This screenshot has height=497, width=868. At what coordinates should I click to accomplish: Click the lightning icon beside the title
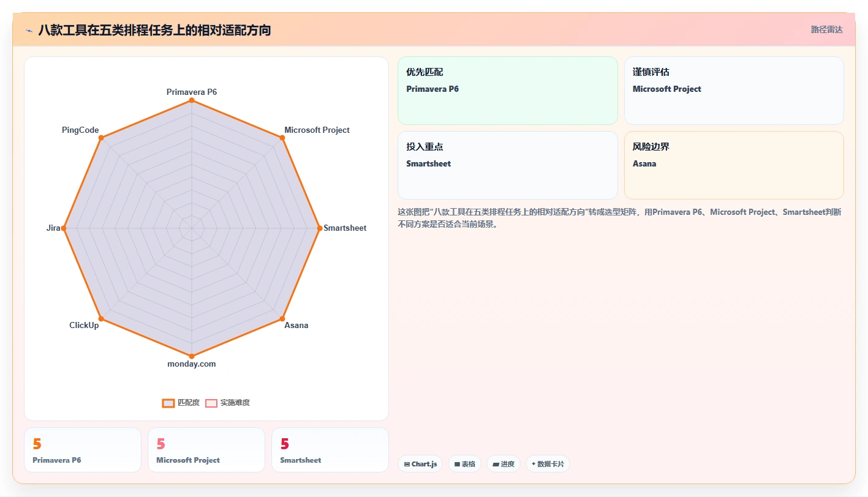tap(29, 30)
